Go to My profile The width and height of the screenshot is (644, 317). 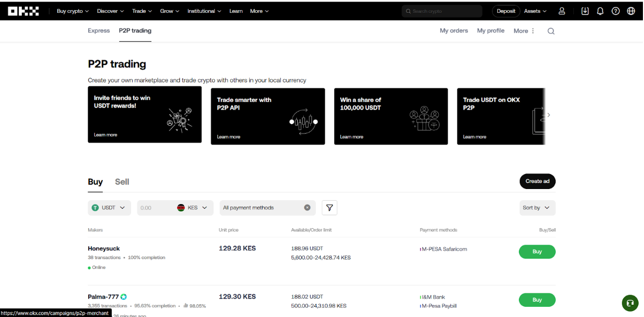coord(491,31)
